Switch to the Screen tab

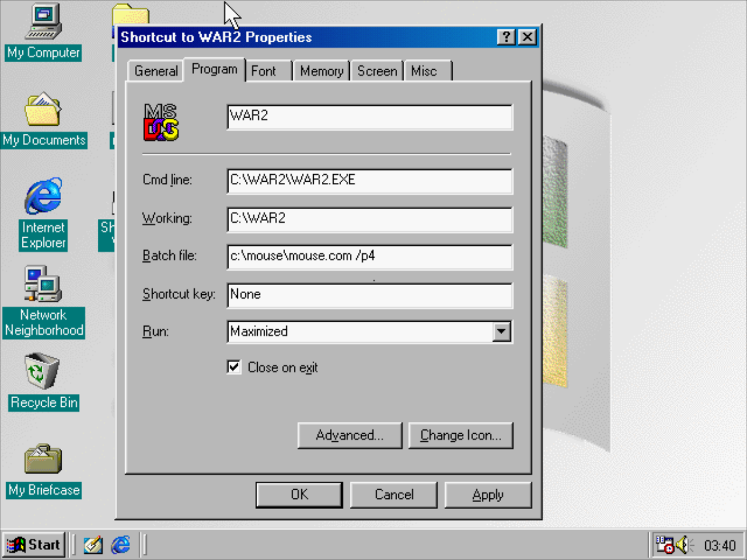coord(377,71)
